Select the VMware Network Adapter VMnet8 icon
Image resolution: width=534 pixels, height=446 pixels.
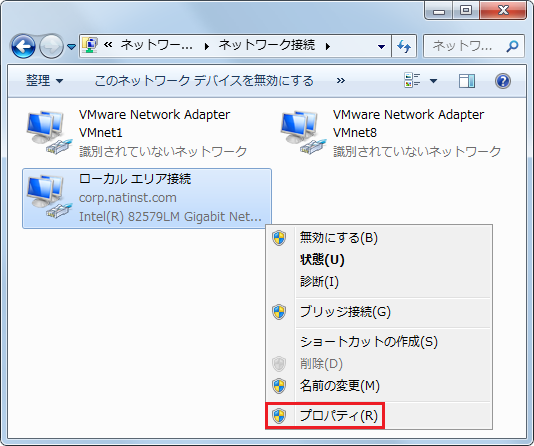tap(303, 133)
